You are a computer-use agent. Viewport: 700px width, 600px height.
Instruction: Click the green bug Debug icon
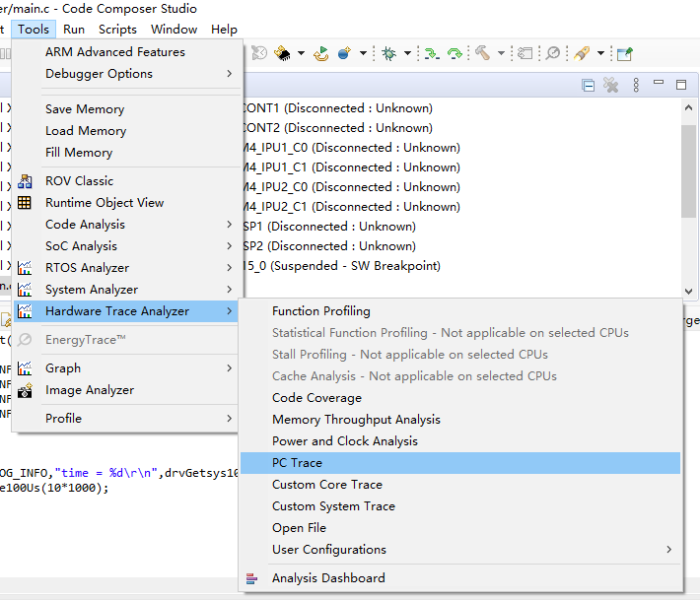click(388, 53)
